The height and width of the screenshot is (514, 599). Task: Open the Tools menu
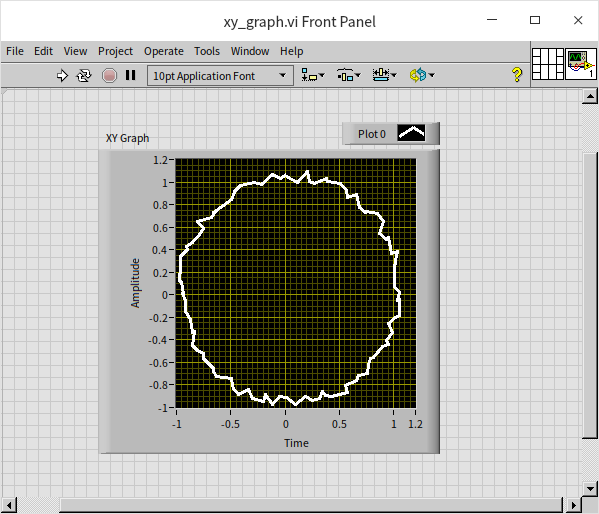[x=207, y=51]
